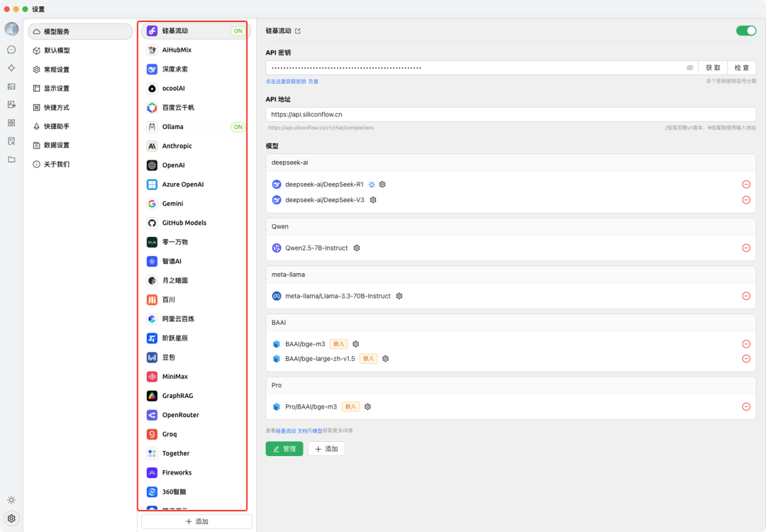Open the translate sidebar icon

click(x=11, y=104)
